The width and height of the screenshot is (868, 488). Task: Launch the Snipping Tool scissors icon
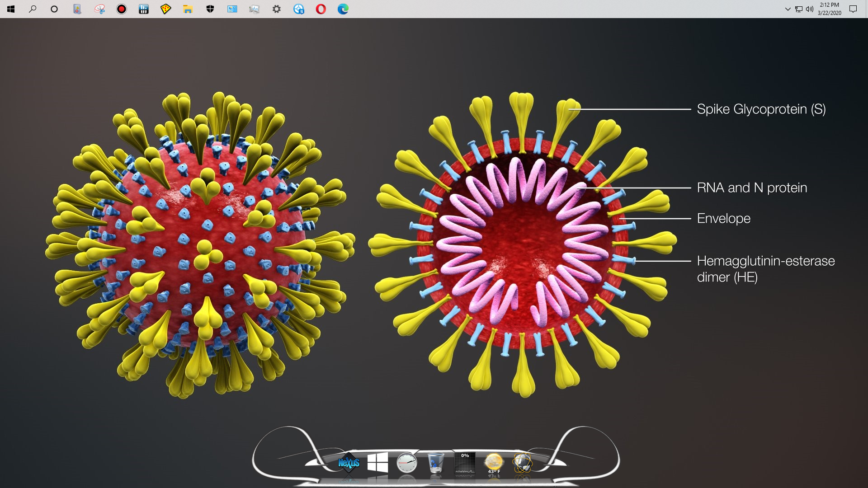[99, 9]
